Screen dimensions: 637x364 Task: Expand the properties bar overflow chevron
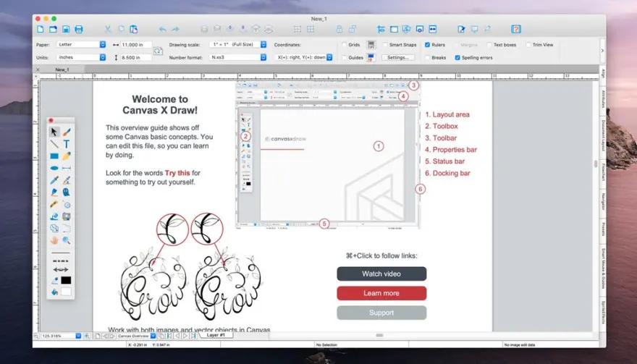[x=602, y=51]
